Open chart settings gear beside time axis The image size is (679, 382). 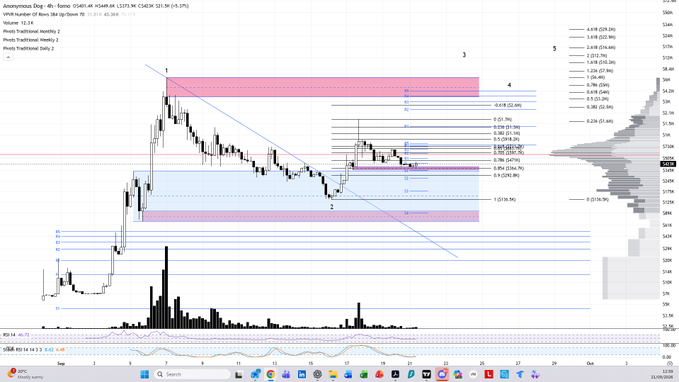[x=670, y=363]
